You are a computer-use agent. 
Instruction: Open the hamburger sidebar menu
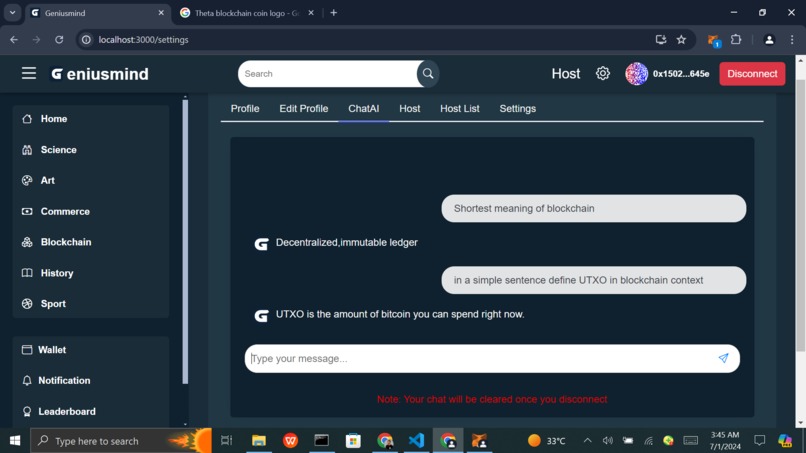coord(29,74)
